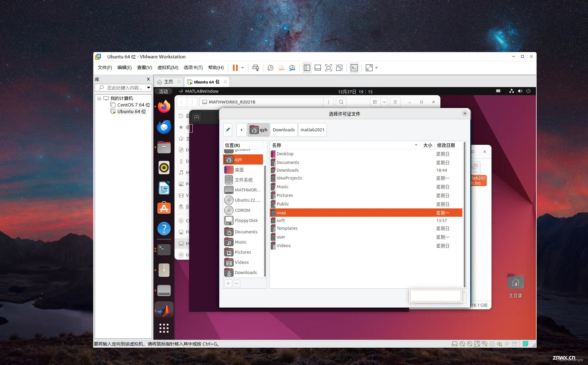Sort by the 大小 column header
The height and width of the screenshot is (365, 588).
pos(428,145)
